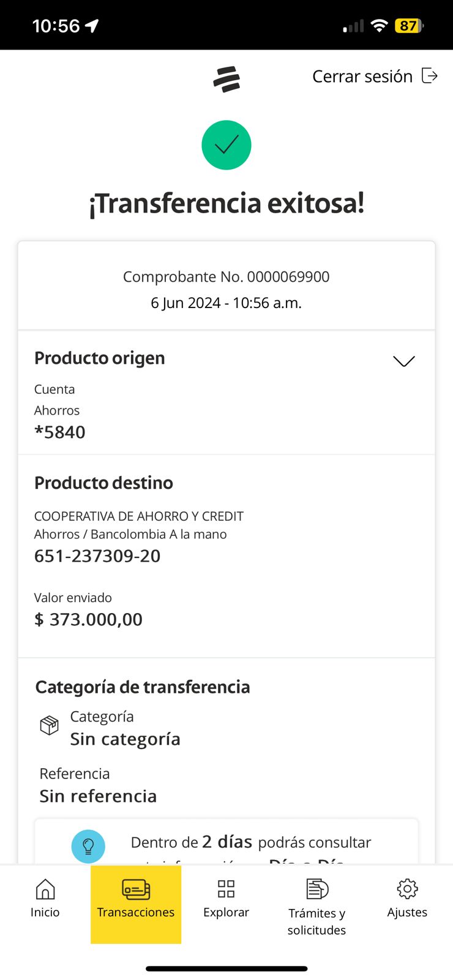Tap the origin account *5840
This screenshot has height=980, width=453.
(x=60, y=432)
